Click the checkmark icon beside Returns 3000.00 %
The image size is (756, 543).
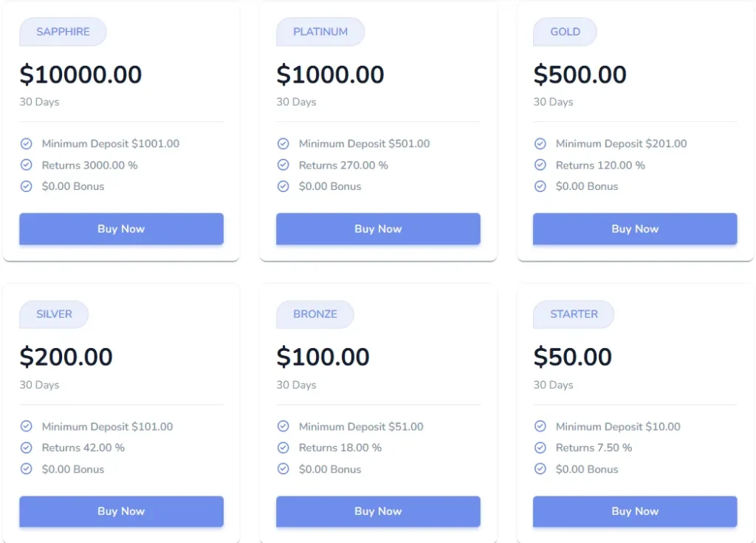pyautogui.click(x=26, y=165)
